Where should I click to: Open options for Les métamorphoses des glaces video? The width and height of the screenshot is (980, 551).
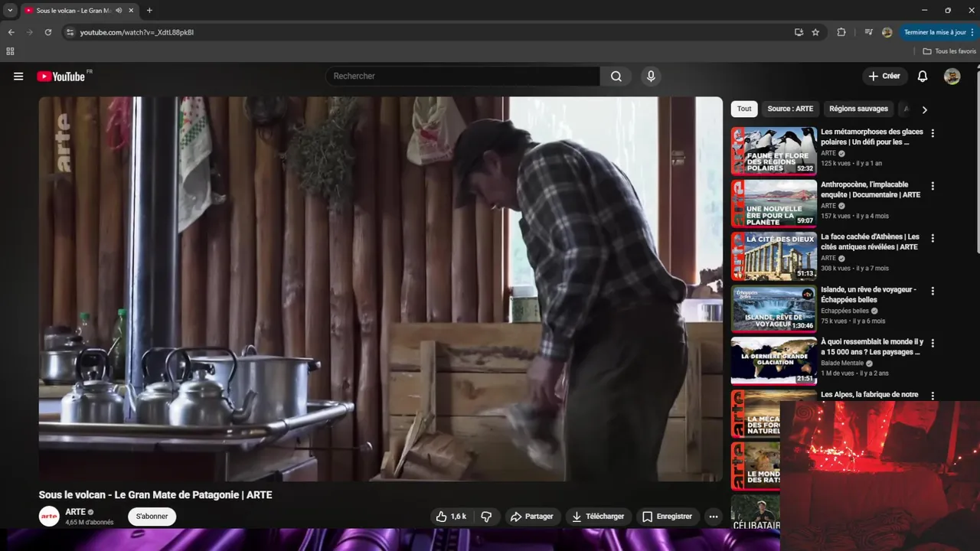point(932,133)
